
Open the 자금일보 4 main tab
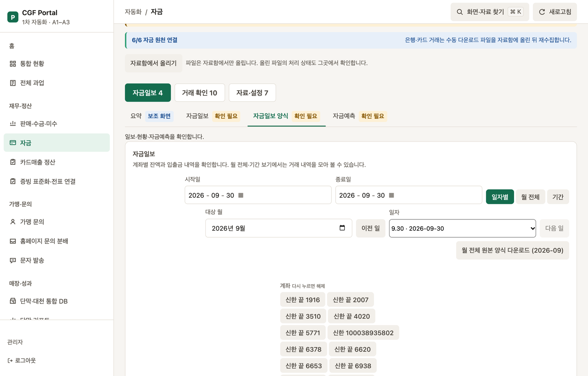point(148,93)
